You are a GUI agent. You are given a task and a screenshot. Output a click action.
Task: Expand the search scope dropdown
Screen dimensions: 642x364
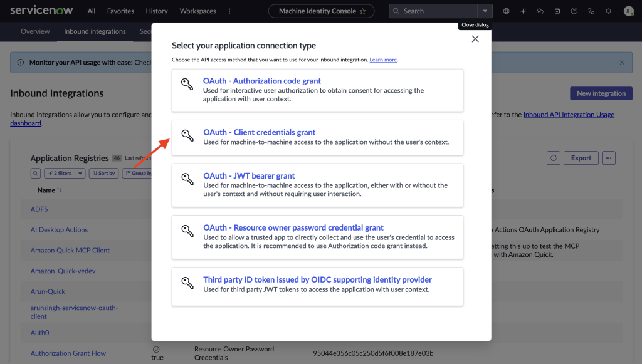[x=485, y=11]
